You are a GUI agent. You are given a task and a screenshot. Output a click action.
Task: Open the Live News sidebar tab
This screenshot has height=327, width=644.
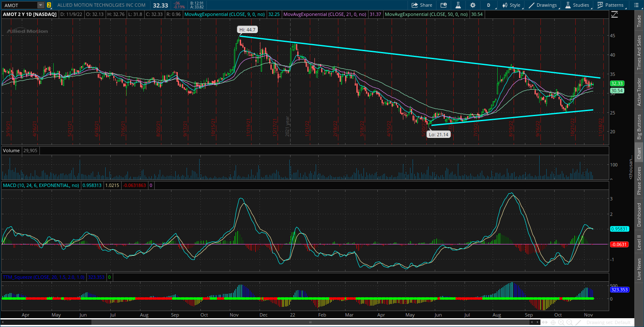(x=639, y=269)
